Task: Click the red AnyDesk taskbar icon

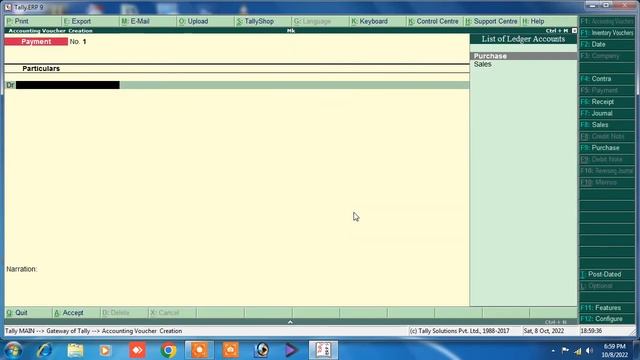Action: click(x=137, y=350)
